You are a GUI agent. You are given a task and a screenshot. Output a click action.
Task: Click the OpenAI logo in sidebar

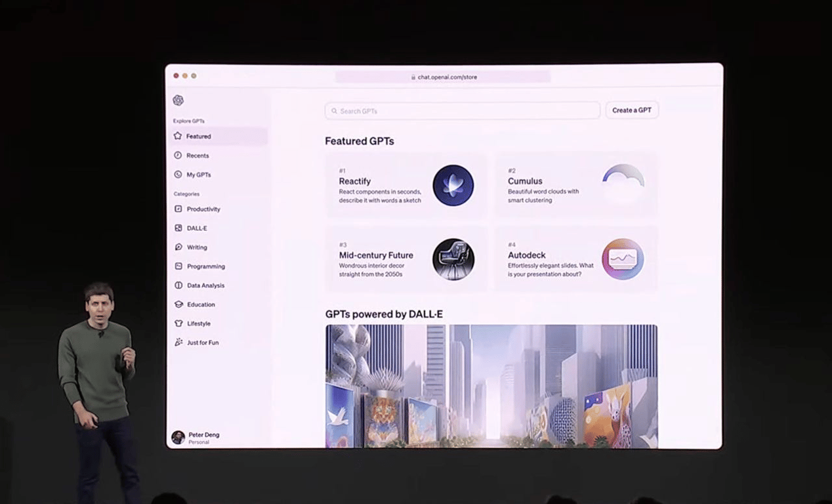point(178,100)
